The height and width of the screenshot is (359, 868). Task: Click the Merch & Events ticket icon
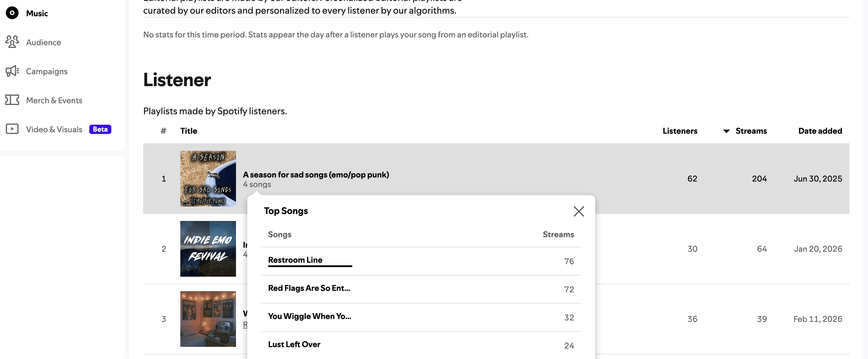point(12,100)
